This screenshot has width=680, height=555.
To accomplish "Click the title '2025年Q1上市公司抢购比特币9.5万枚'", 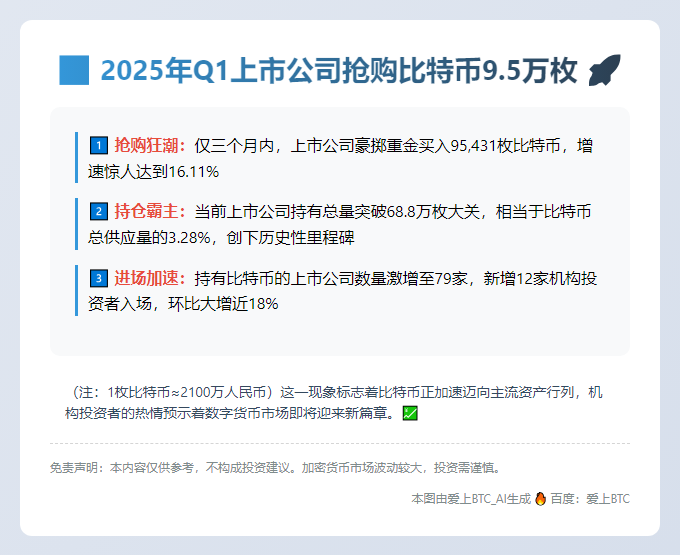I will (x=339, y=70).
